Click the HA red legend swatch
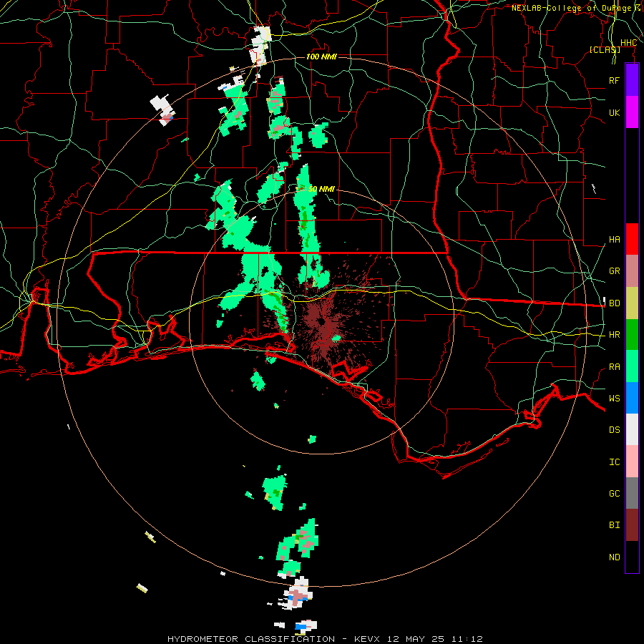Screen dimensions: 644x644 point(632,239)
